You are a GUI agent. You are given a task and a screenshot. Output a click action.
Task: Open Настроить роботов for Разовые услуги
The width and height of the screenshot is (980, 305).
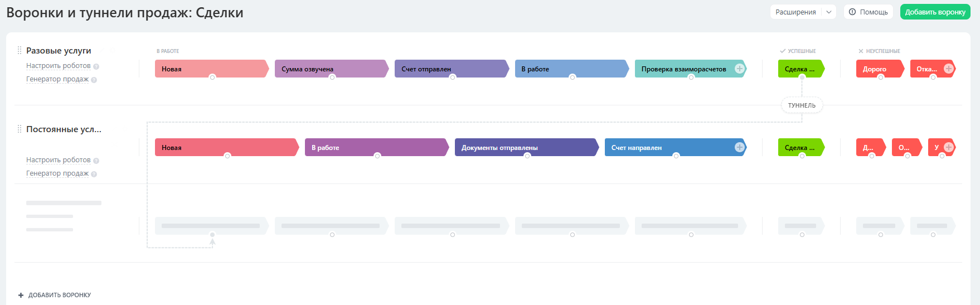(x=58, y=66)
